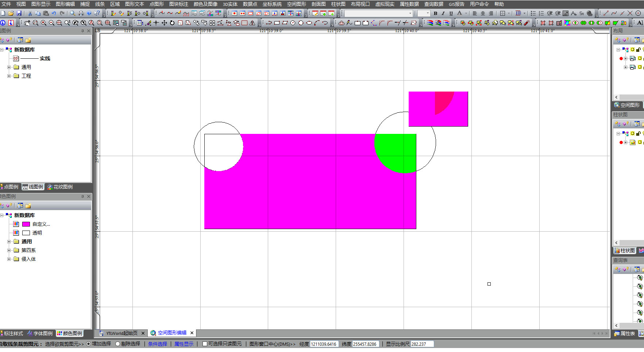Image resolution: width=644 pixels, height=352 pixels.
Task: Select the 增加选择 radio button
Action: point(88,344)
